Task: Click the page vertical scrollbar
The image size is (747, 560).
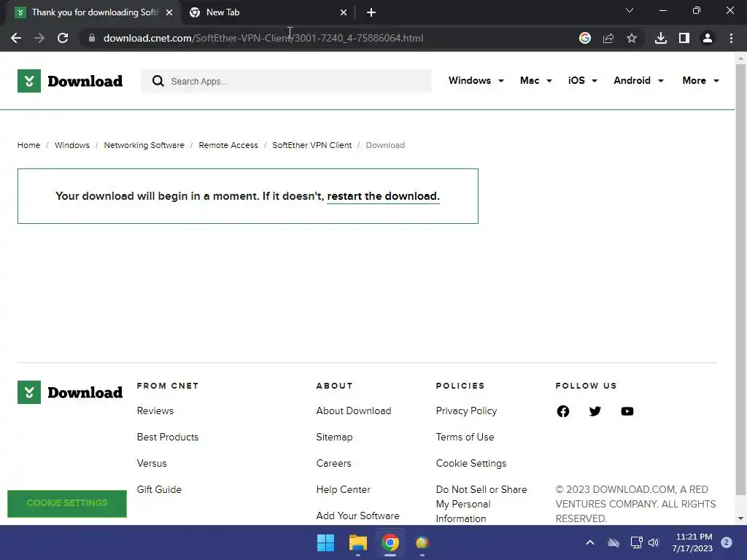Action: (740, 281)
